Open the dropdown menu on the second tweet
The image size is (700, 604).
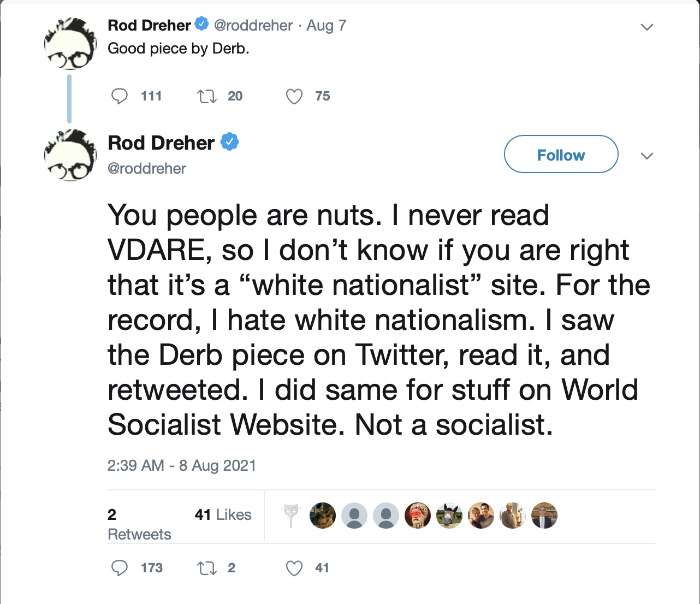[x=647, y=156]
